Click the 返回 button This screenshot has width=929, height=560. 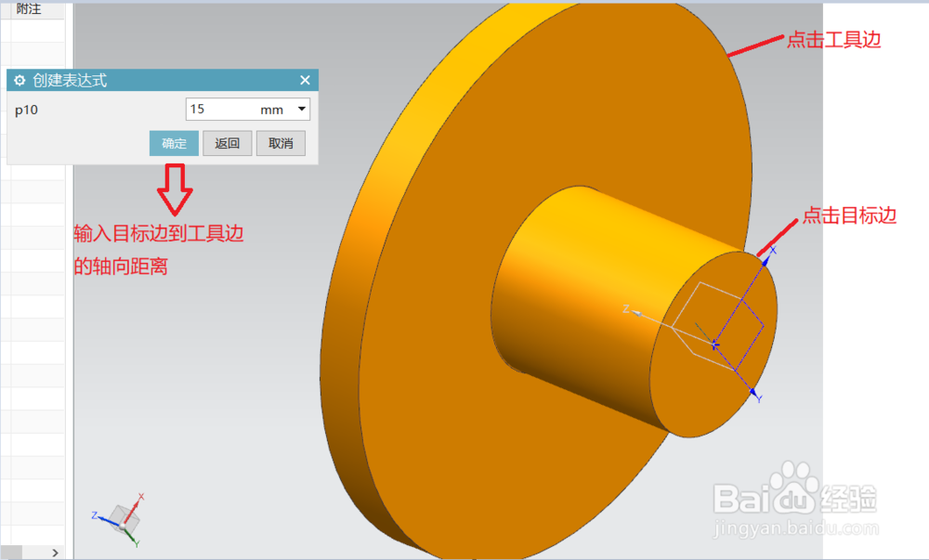coord(227,143)
